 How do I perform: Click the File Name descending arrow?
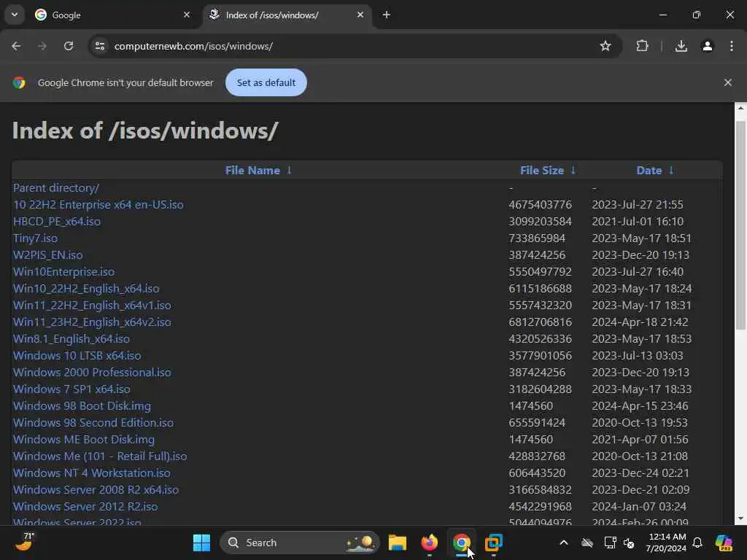click(x=289, y=171)
